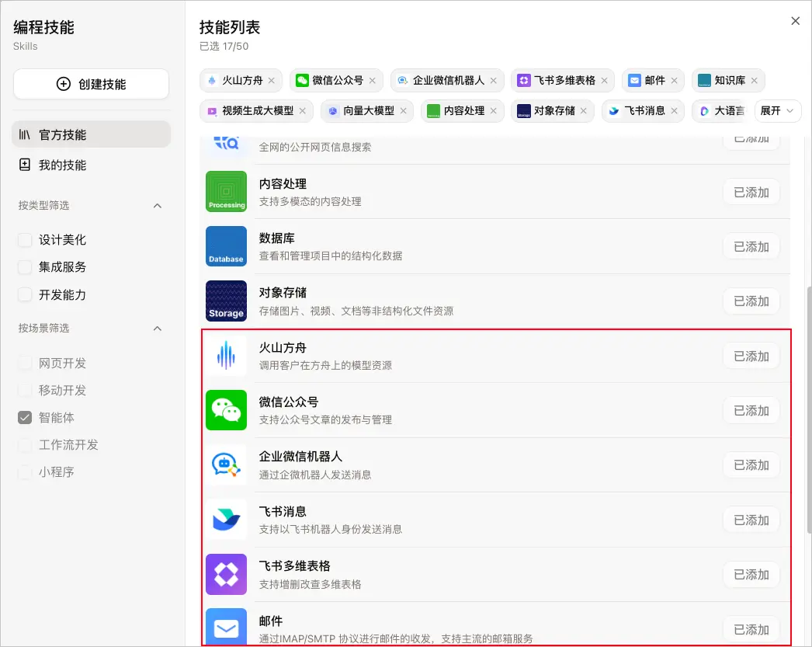Click the plus icon in 创建技能
The width and height of the screenshot is (812, 647).
click(x=63, y=84)
